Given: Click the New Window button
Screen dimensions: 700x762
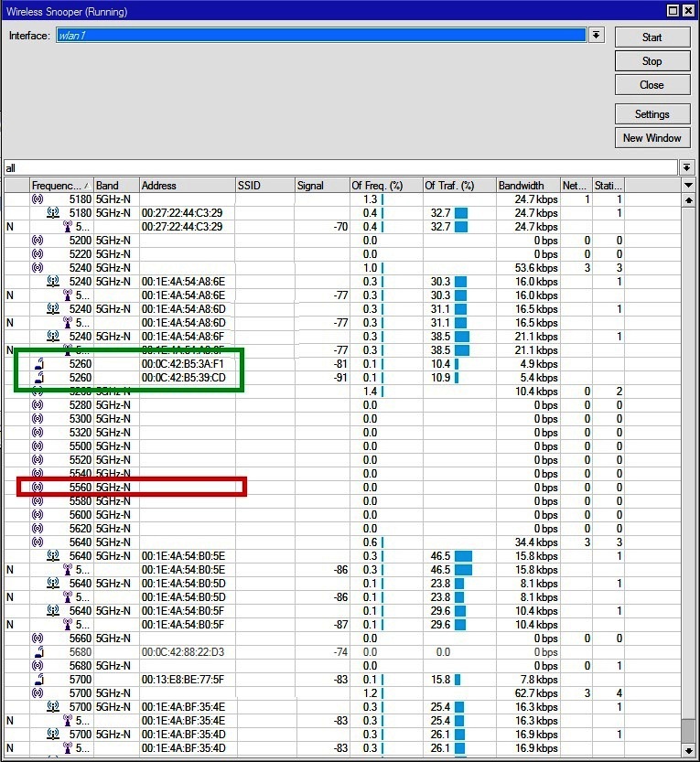Looking at the screenshot, I should pos(652,138).
